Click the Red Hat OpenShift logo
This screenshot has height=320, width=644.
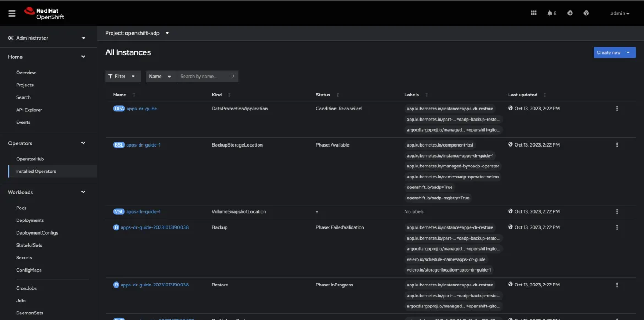(x=43, y=13)
